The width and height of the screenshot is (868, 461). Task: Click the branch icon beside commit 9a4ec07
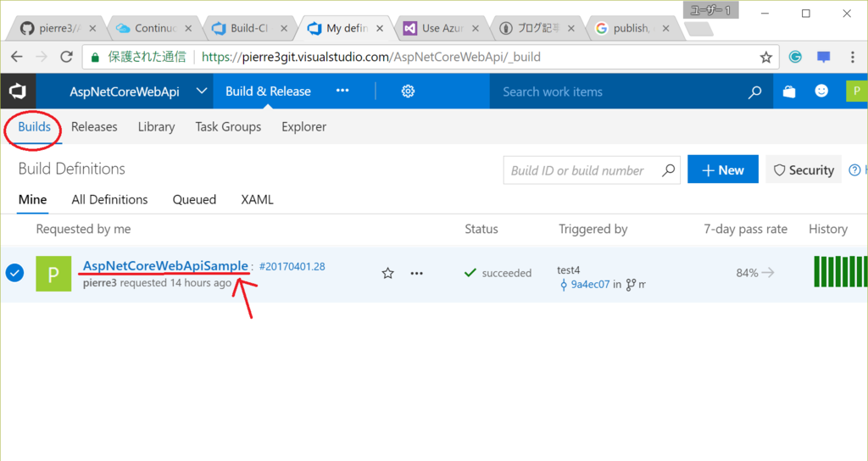pos(631,285)
